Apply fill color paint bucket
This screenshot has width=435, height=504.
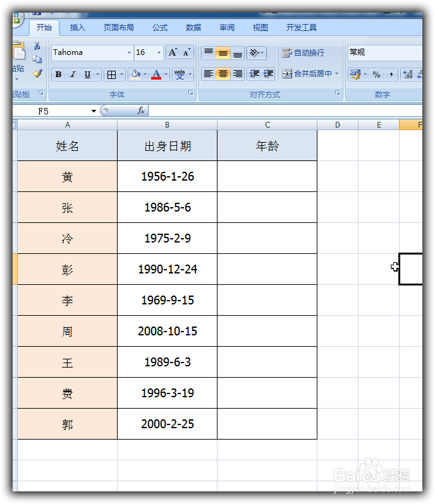(x=135, y=75)
